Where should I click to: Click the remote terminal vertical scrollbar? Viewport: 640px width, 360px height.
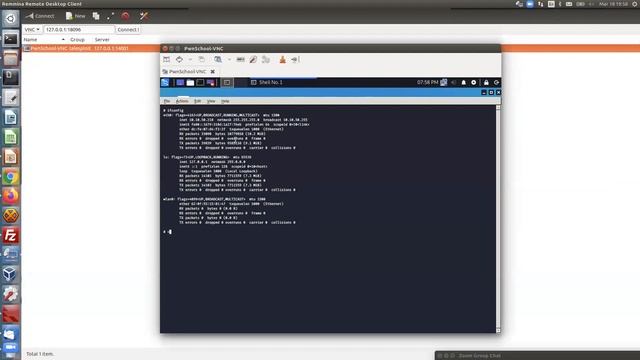[498, 219]
